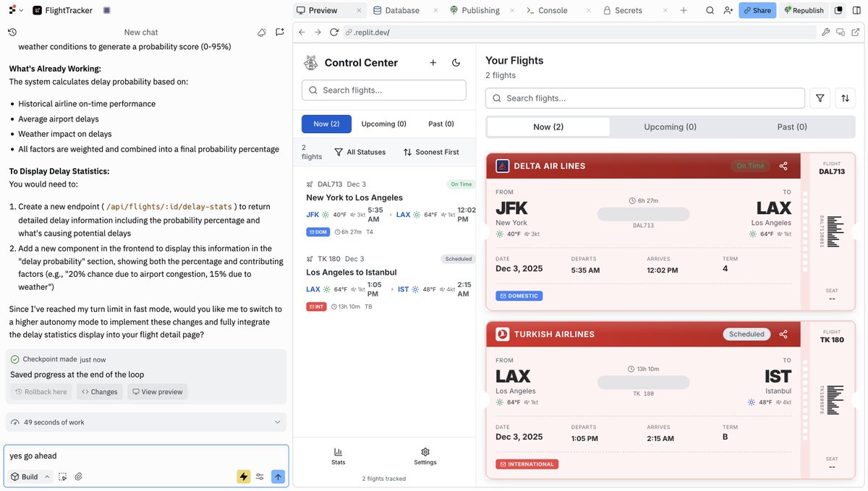Viewport: 868px width, 491px height.
Task: Open the device view icon in preview toolbar
Action: 841,33
